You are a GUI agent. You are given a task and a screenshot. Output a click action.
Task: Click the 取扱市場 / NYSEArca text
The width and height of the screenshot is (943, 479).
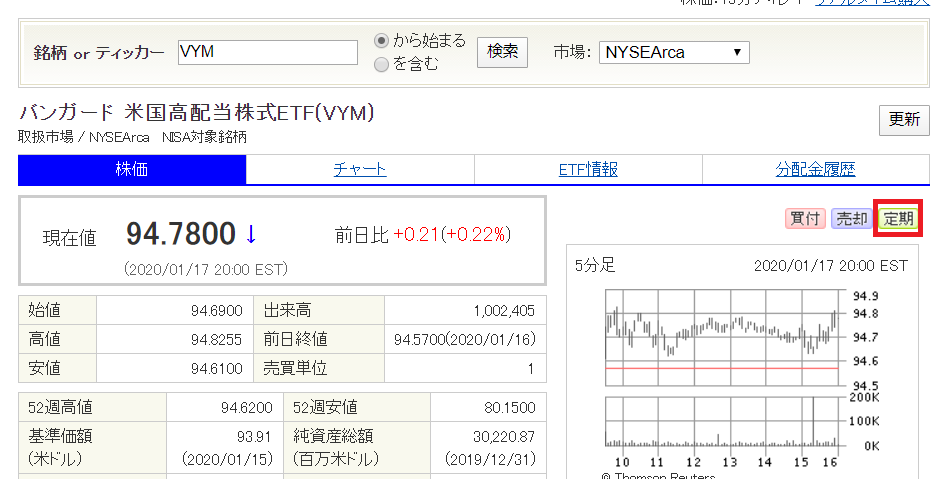pyautogui.click(x=84, y=137)
